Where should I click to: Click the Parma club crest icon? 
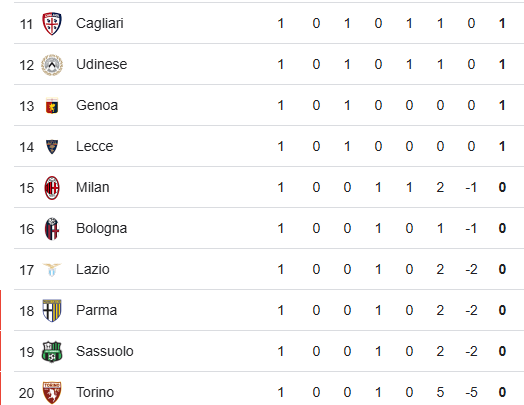(x=52, y=310)
